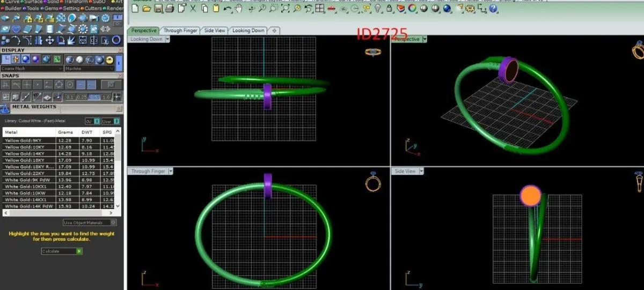This screenshot has height=290, width=644.
Task: Click the four-viewport layout icon
Action: (320, 8)
